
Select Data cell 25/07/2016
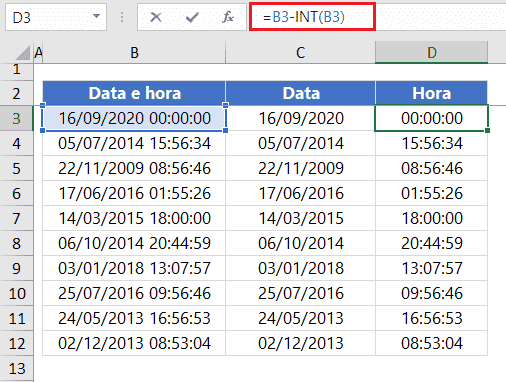[x=300, y=293]
